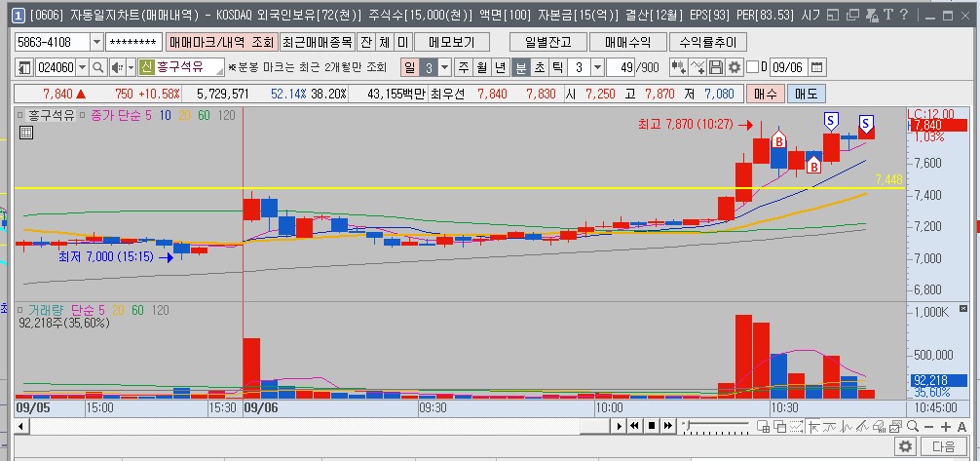Select the 월 (monthly) period toggle
Viewport: 980px width, 461px height.
click(x=482, y=67)
